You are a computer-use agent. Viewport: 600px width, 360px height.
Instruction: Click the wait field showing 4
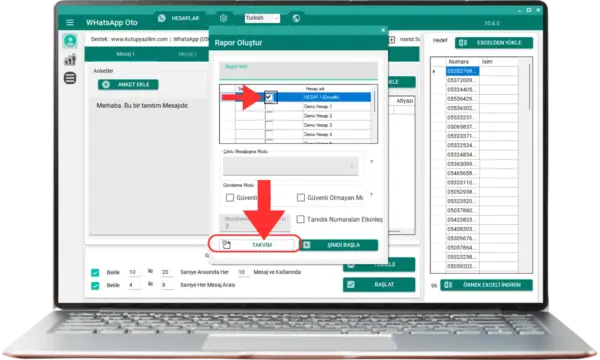pyautogui.click(x=133, y=285)
